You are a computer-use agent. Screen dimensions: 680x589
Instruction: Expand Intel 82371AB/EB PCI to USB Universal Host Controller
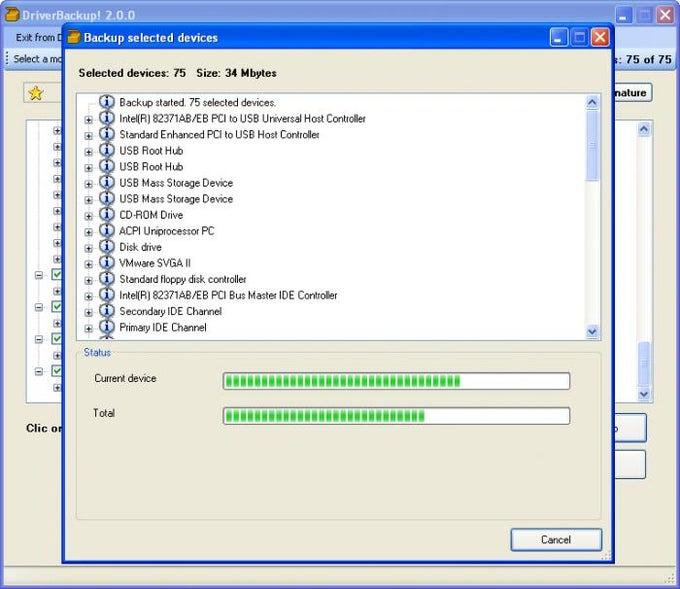(x=88, y=120)
